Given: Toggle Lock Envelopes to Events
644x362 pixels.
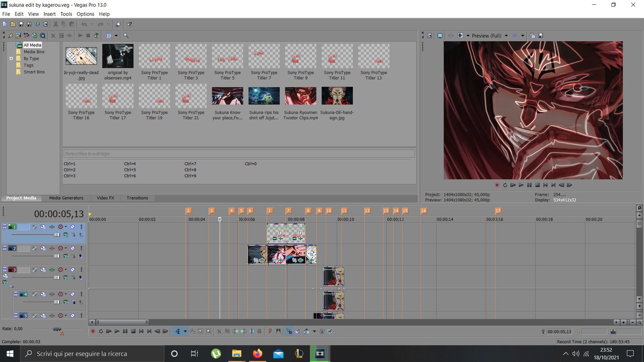Looking at the screenshot, I should tap(322, 331).
